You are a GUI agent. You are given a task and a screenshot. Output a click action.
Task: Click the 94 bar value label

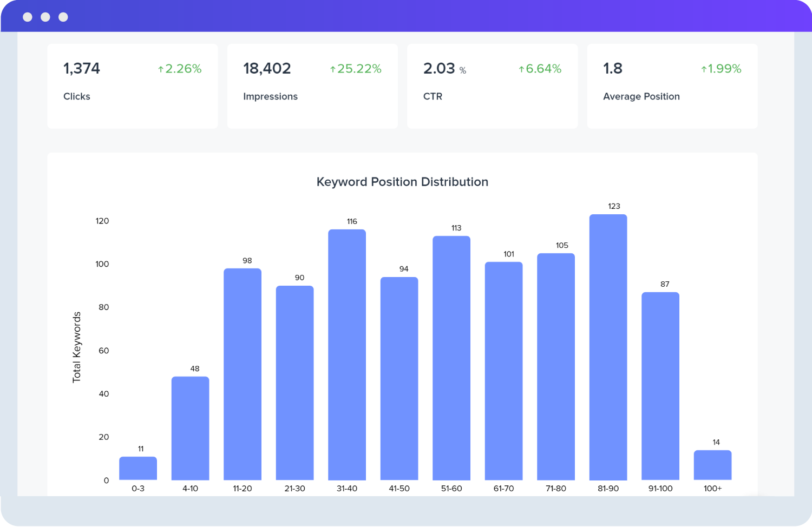pos(404,269)
